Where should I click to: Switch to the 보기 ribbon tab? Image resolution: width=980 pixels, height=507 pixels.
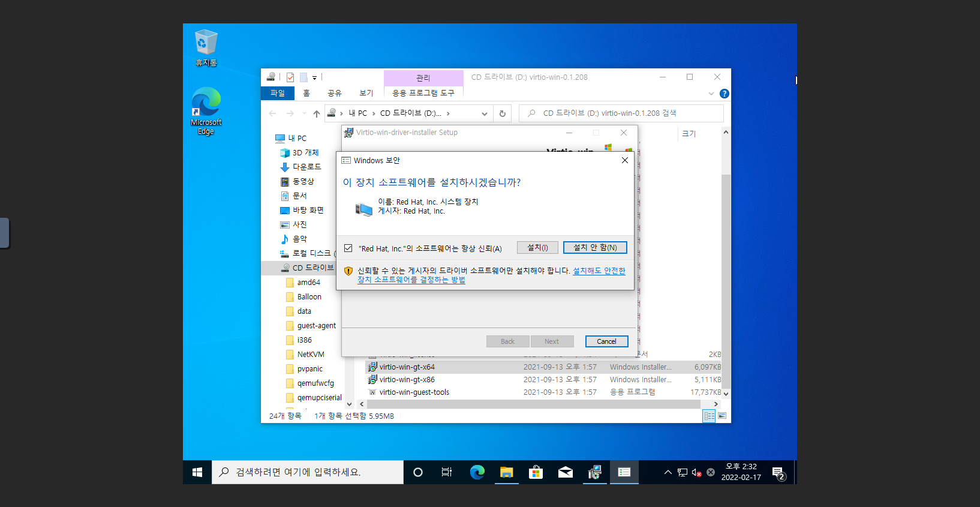coord(366,93)
